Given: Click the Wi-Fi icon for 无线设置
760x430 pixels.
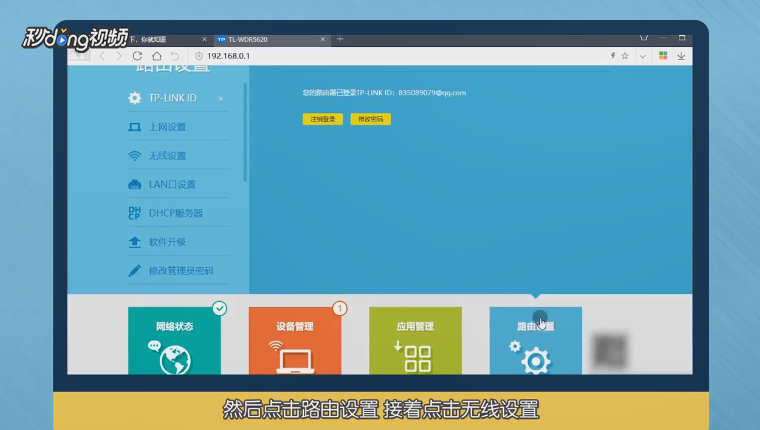Looking at the screenshot, I should pyautogui.click(x=134, y=156).
